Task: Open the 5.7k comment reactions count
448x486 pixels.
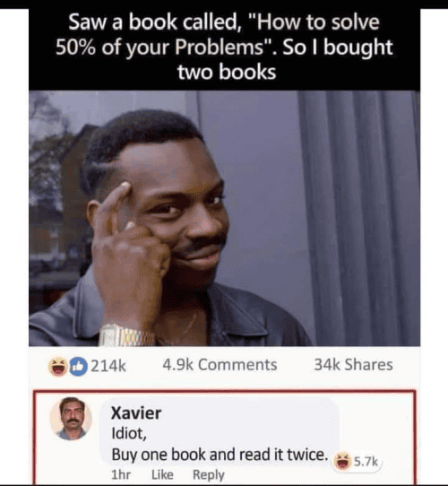Action: click(366, 462)
